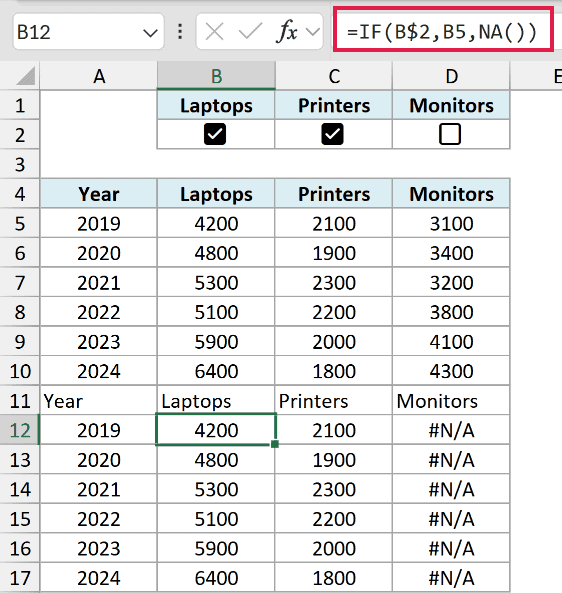The height and width of the screenshot is (593, 562).
Task: Click the Enter checkmark formula icon
Action: click(250, 32)
